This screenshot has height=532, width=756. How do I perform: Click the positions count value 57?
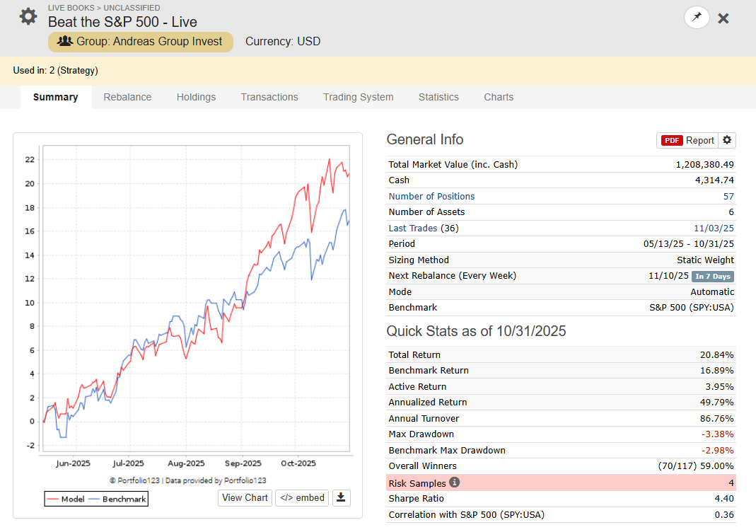(x=728, y=196)
